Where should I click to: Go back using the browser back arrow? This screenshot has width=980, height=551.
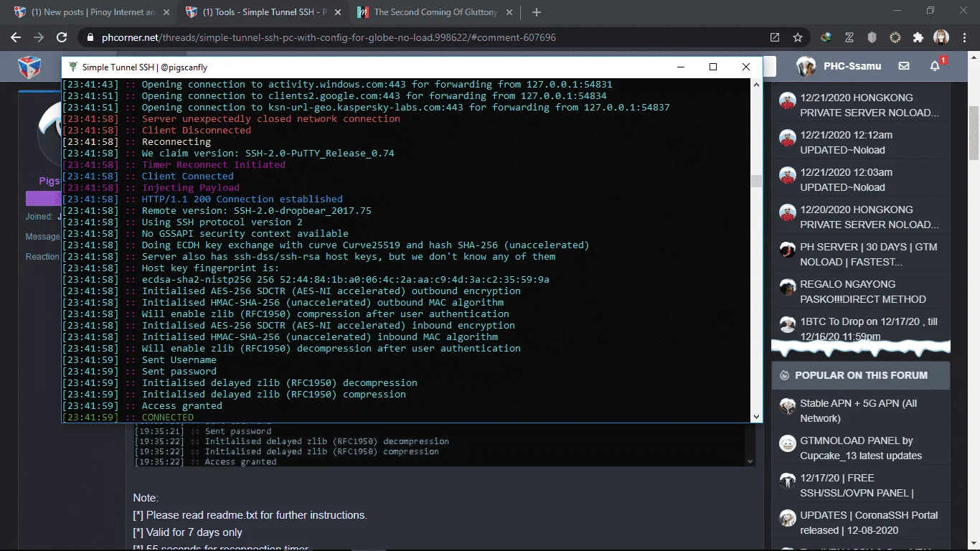coord(16,37)
